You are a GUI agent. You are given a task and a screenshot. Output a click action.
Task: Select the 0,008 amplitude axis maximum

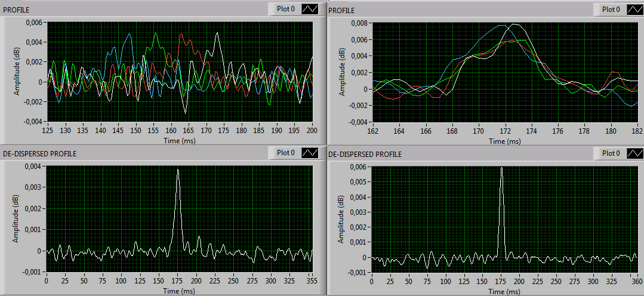360,23
